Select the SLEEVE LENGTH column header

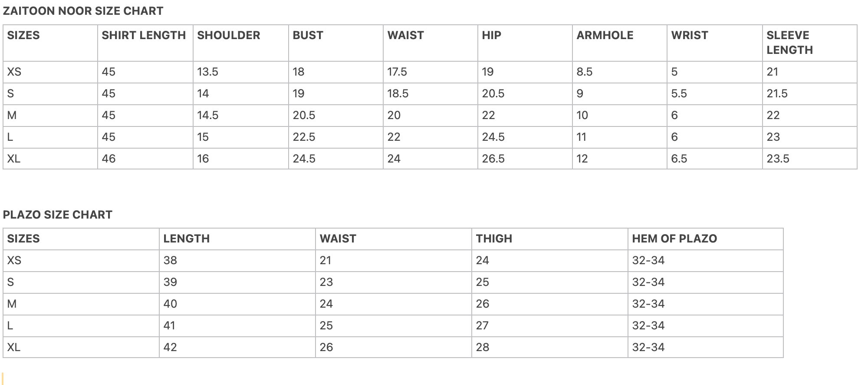click(x=789, y=43)
